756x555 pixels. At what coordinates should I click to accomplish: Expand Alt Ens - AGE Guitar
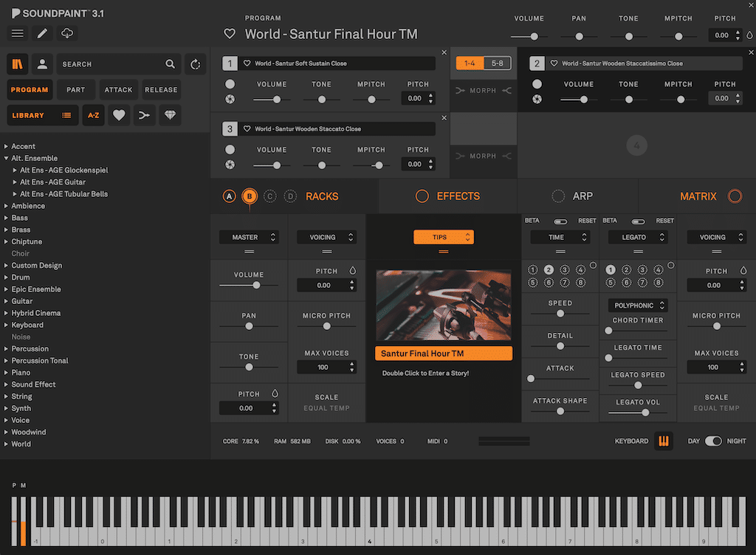click(x=15, y=182)
